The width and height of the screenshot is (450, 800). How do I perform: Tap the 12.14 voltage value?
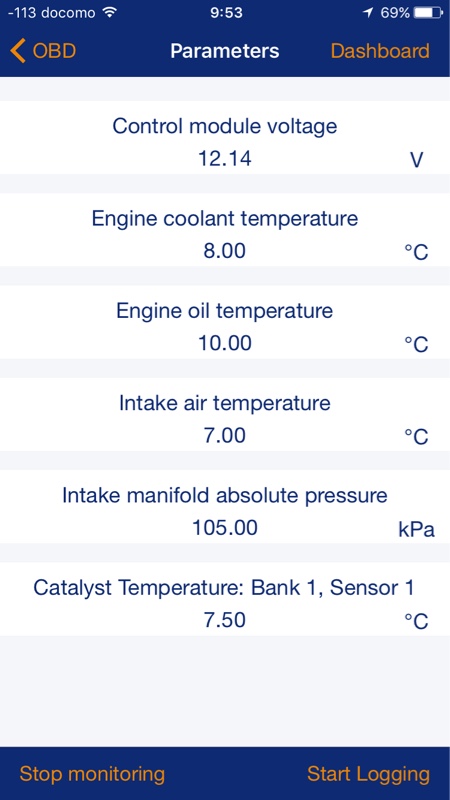click(225, 159)
